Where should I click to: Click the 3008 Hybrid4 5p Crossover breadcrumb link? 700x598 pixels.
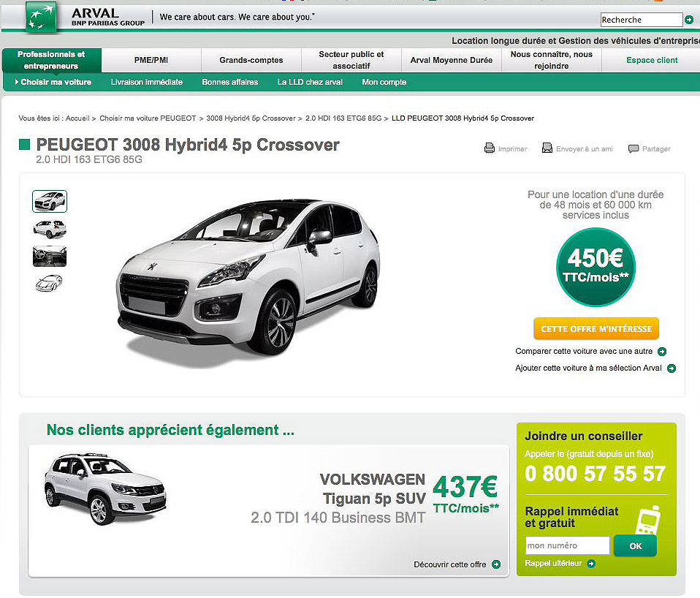[251, 118]
